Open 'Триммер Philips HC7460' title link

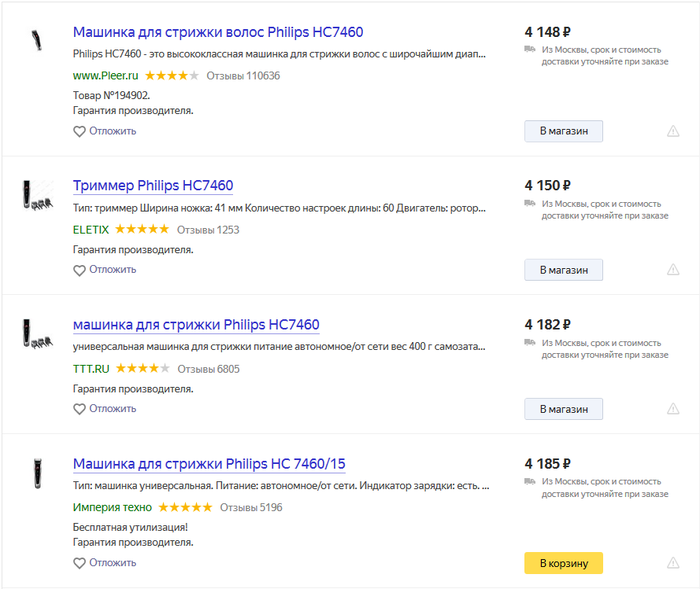[x=153, y=186]
